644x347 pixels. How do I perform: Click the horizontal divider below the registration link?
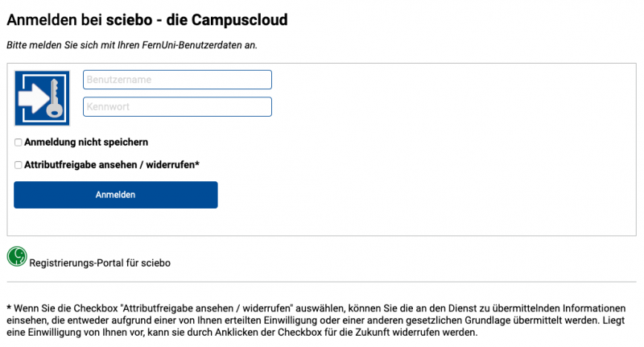(321, 282)
